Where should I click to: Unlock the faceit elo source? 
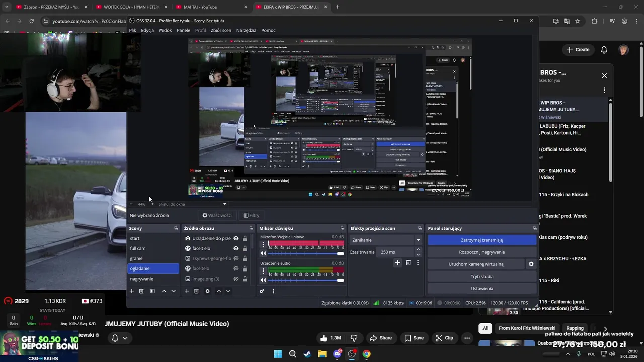coord(245,248)
